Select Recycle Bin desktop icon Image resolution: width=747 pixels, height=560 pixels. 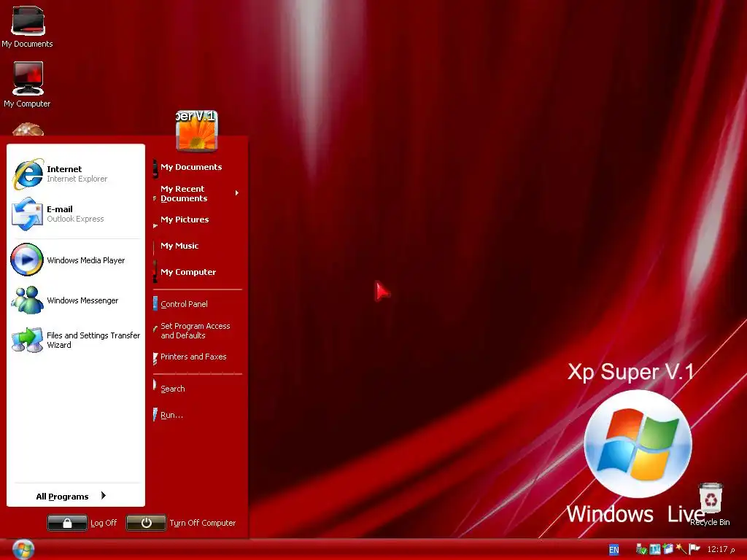[x=711, y=505]
